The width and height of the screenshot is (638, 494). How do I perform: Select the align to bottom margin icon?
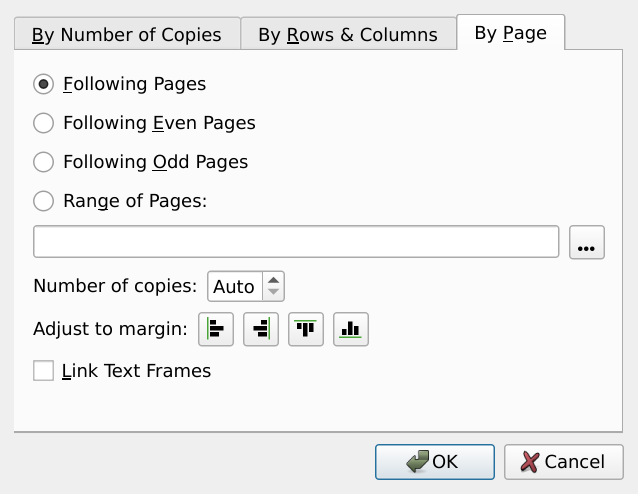coord(350,328)
